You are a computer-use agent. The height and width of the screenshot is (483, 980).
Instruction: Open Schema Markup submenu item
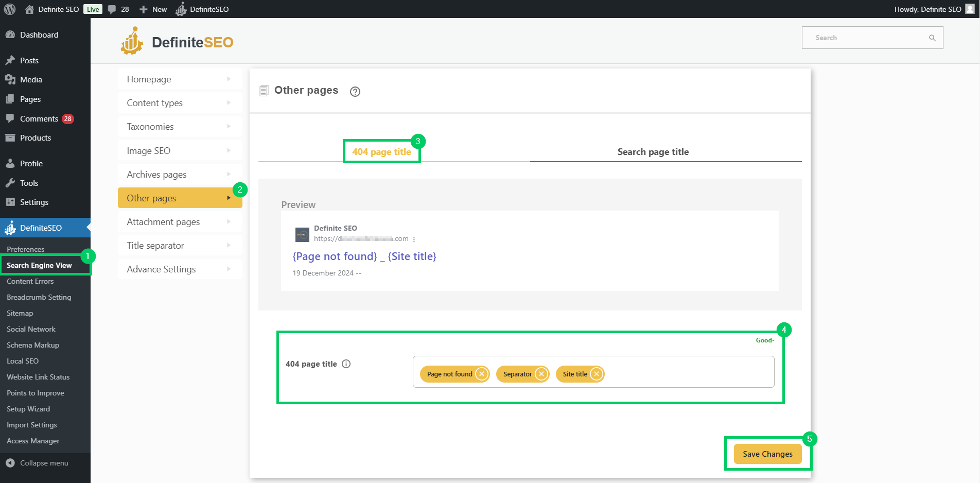tap(33, 345)
